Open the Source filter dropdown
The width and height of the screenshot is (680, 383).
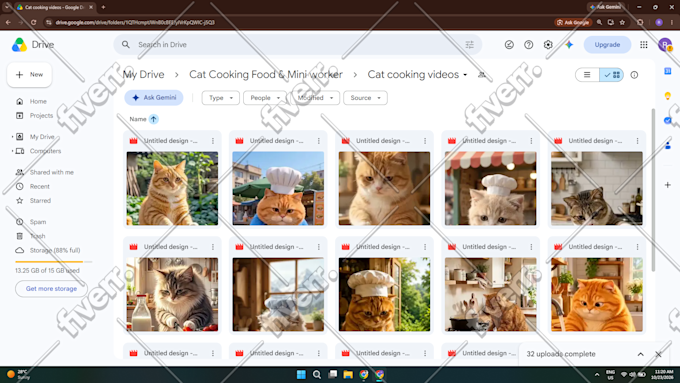pos(366,98)
